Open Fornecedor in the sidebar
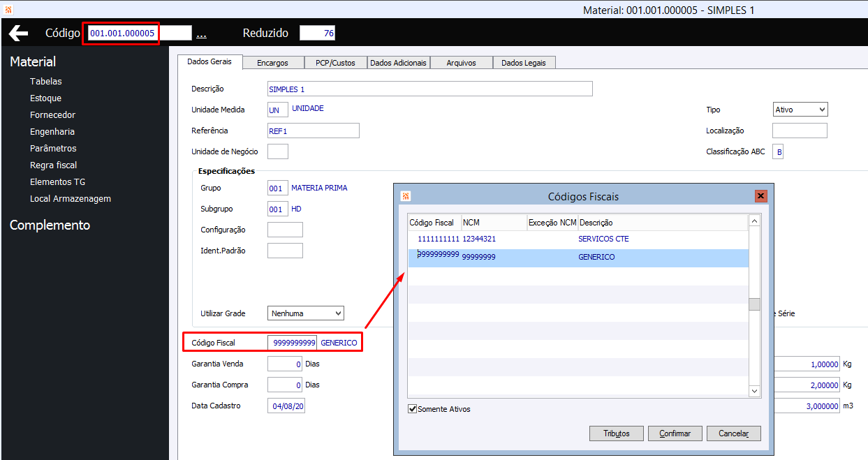The image size is (868, 460). (x=52, y=115)
